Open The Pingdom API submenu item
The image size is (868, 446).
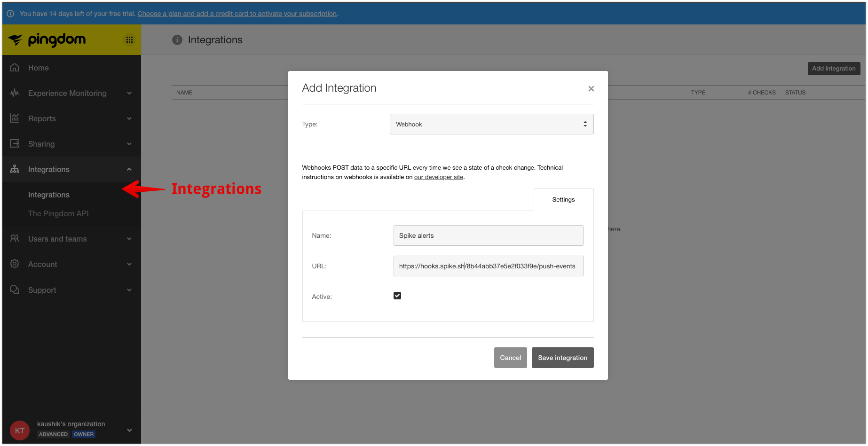pos(58,213)
